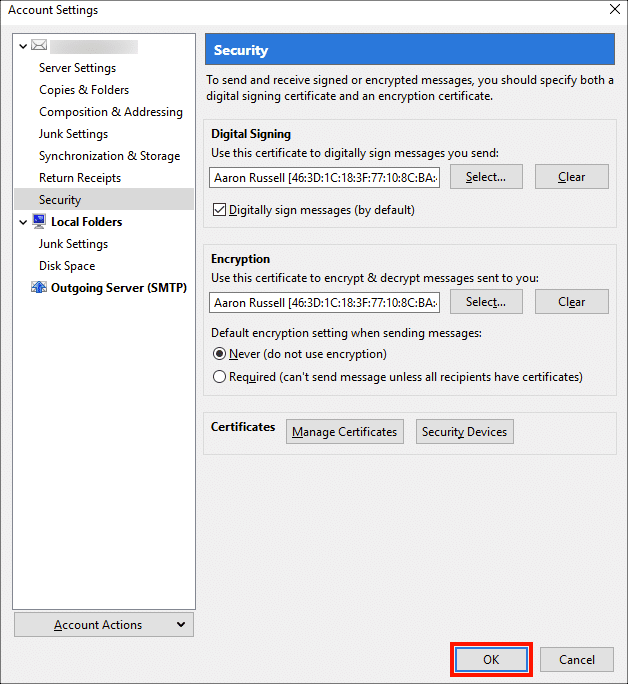Select Required encryption radio option
Image resolution: width=628 pixels, height=684 pixels.
pos(220,377)
